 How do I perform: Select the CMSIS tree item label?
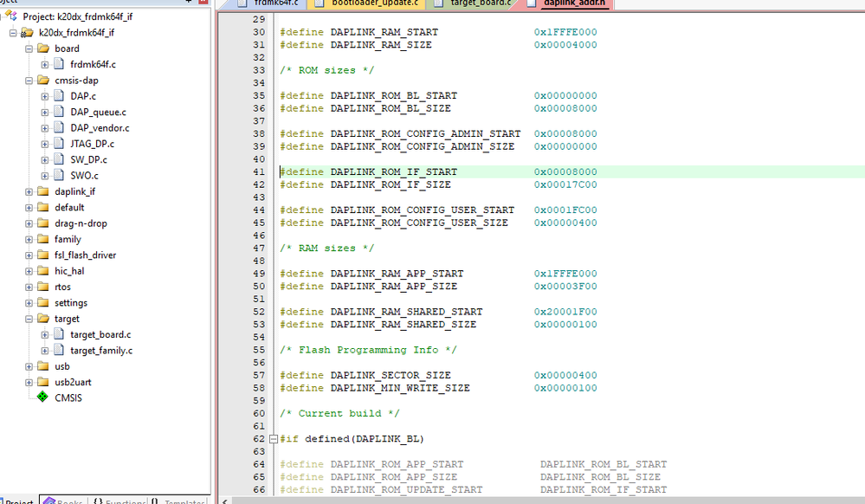coord(68,398)
